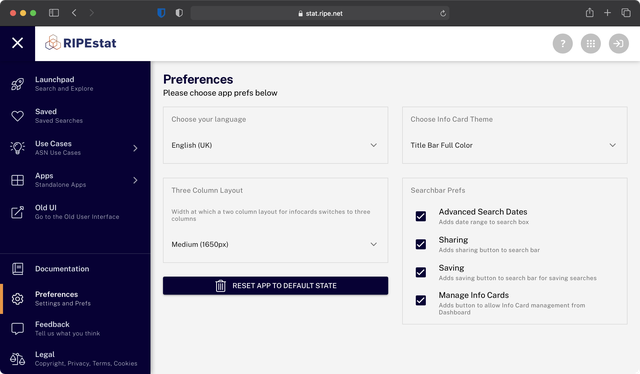Click the Feedback speech bubble icon
The width and height of the screenshot is (640, 374).
[x=18, y=329]
